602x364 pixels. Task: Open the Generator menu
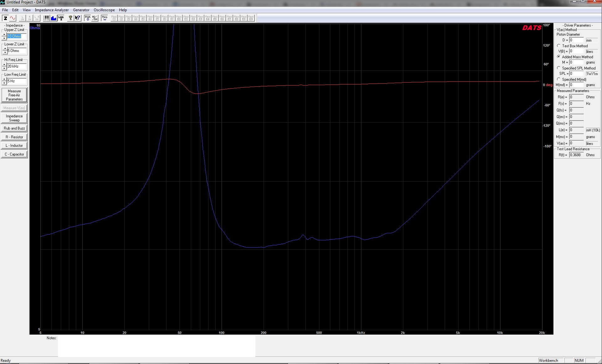click(81, 10)
